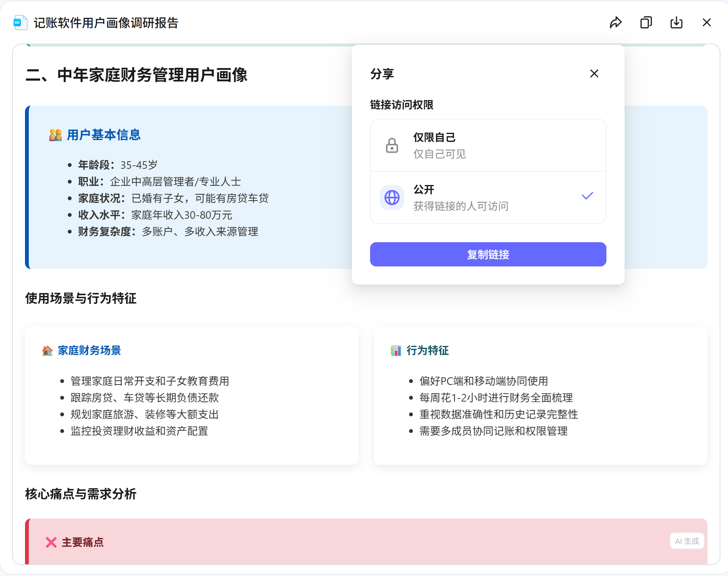The image size is (728, 576).
Task: Click the 用户基本信息 blue heading
Action: 103,135
